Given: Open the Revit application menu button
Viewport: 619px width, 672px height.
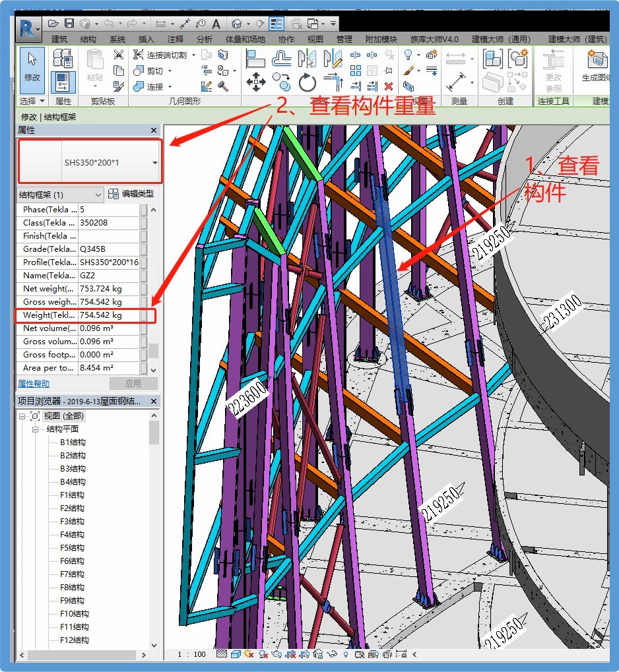Looking at the screenshot, I should 28,29.
